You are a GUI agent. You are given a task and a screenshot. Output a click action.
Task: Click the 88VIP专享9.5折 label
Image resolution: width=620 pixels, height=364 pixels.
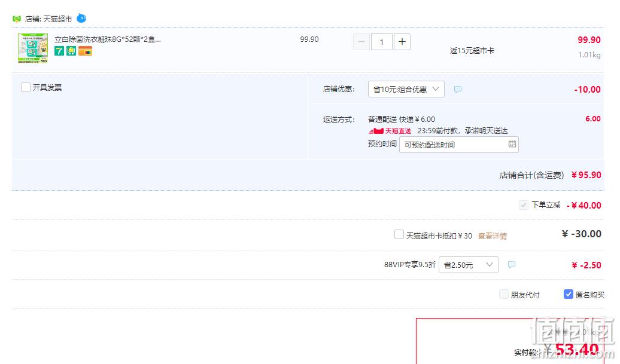coord(409,265)
